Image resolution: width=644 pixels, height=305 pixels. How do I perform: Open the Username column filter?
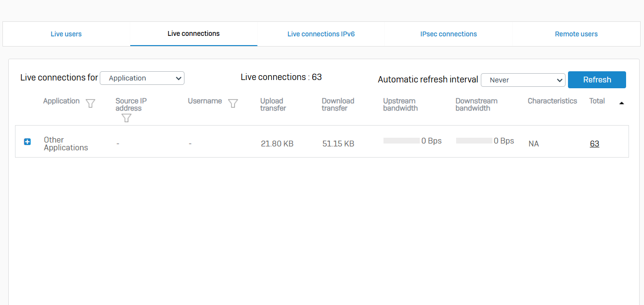233,103
